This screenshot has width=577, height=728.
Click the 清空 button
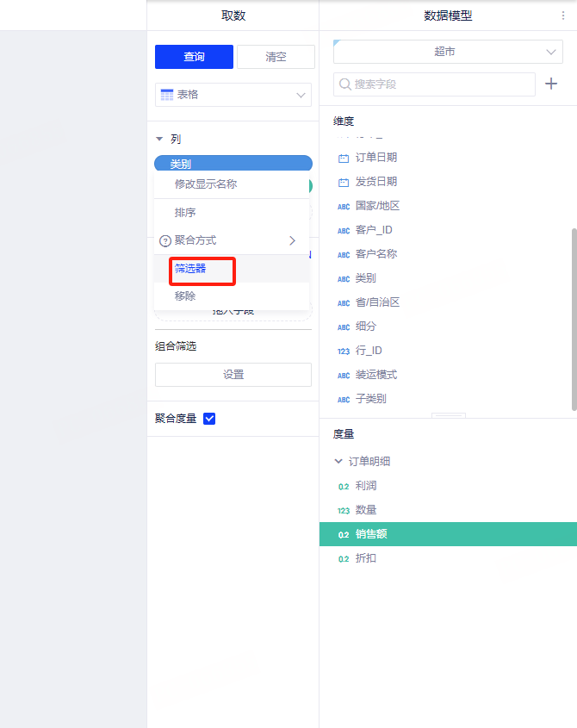[276, 57]
